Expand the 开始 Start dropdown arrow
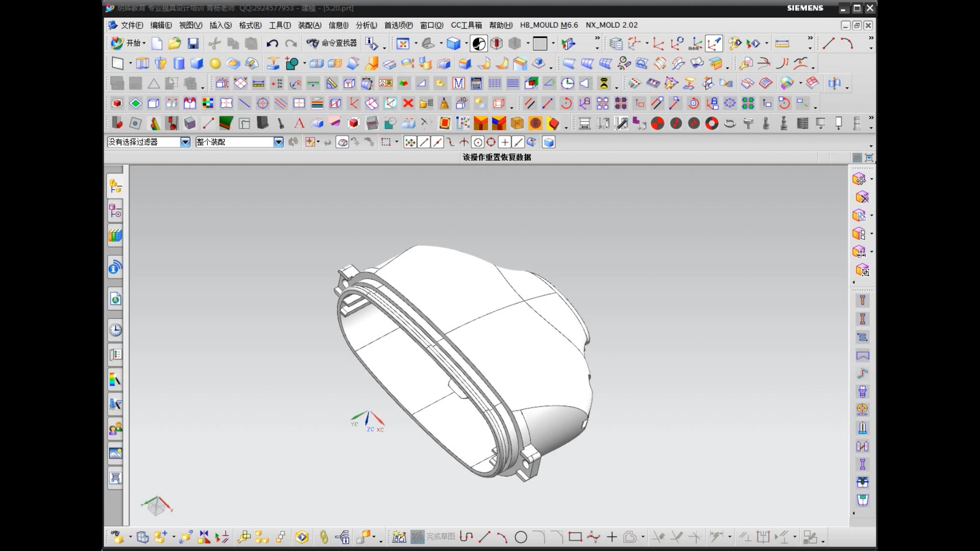Image resolution: width=980 pixels, height=551 pixels. tap(144, 44)
